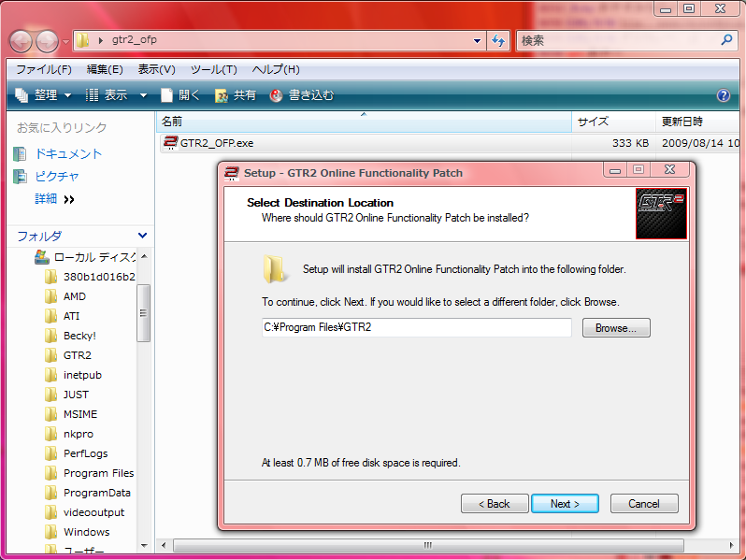Select nkpro folder in tree
746x560 pixels.
click(78, 434)
